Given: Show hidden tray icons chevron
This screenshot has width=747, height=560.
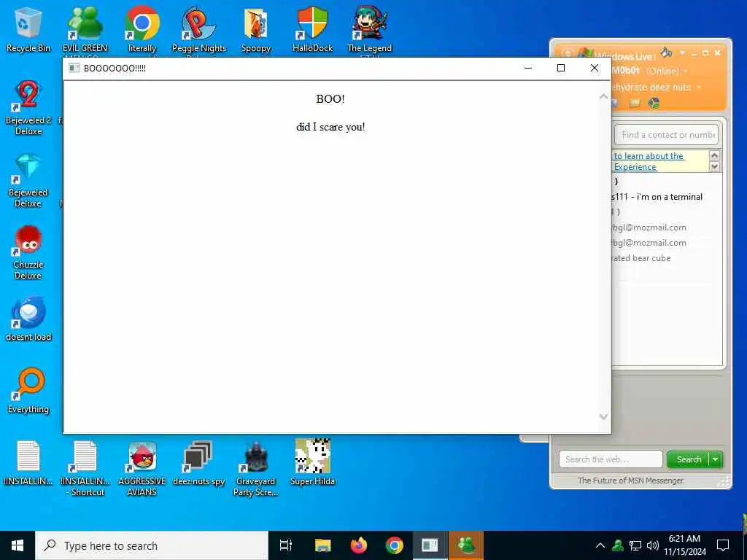Looking at the screenshot, I should (600, 545).
